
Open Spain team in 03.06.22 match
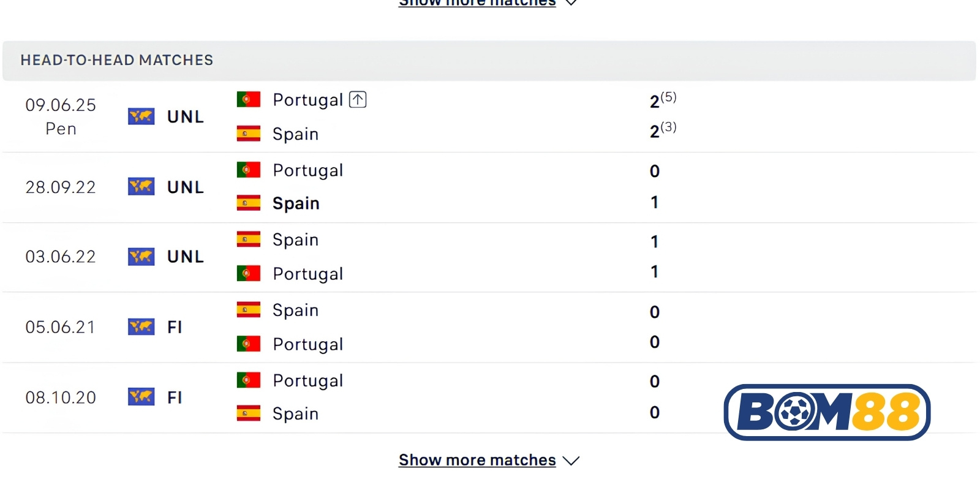(295, 240)
